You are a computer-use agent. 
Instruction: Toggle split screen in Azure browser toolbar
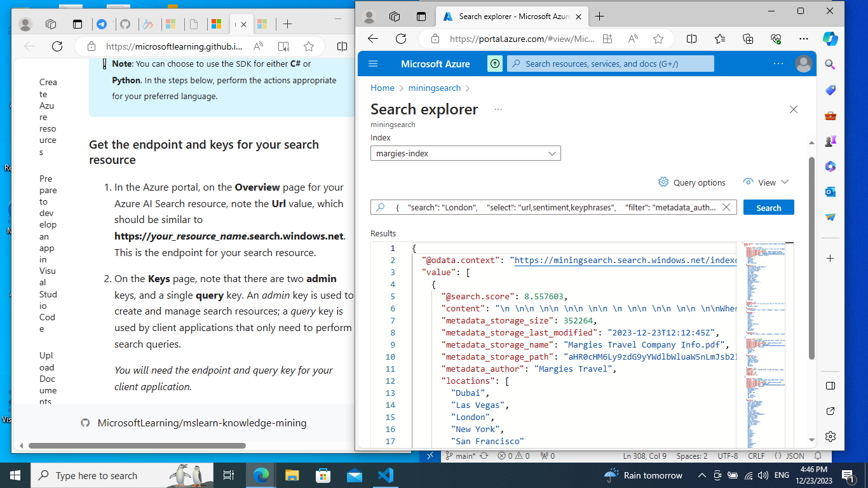point(692,39)
